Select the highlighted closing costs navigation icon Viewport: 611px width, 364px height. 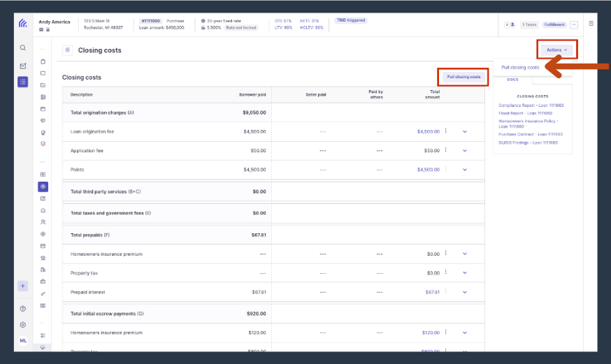(43, 187)
